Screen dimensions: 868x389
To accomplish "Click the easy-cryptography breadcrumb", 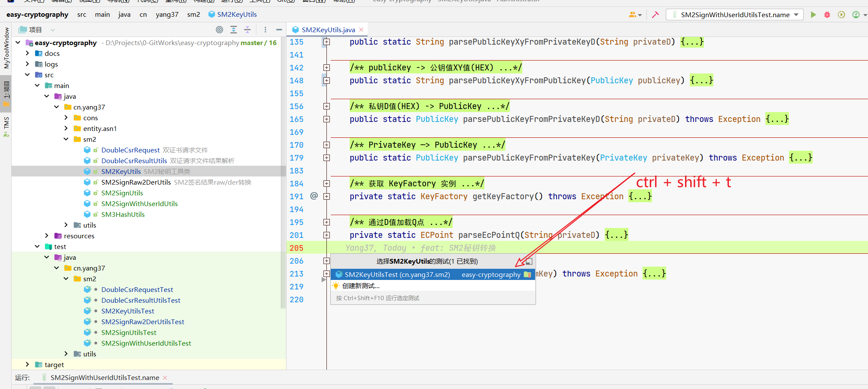I will click(x=37, y=15).
